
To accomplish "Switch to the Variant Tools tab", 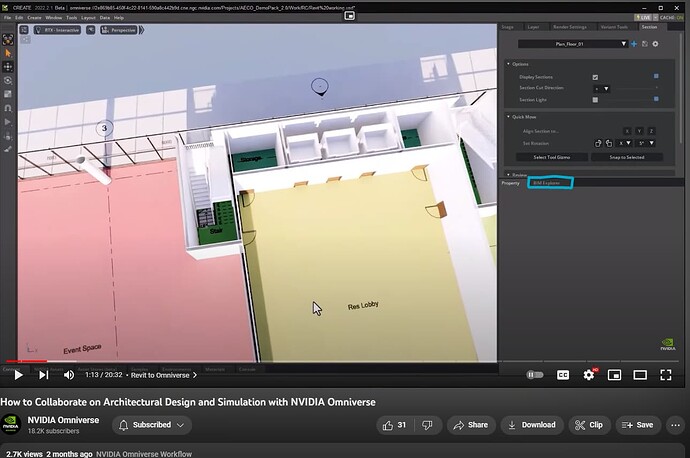I will 614,27.
